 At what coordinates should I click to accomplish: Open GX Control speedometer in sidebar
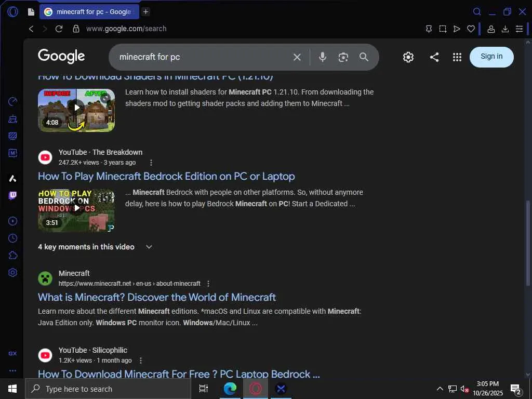(x=12, y=101)
